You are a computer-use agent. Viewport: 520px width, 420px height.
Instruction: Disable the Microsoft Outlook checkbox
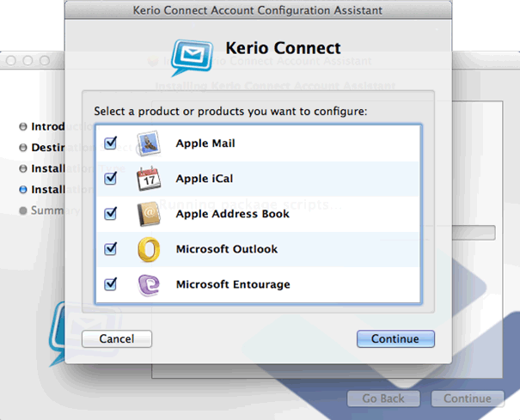tap(110, 249)
